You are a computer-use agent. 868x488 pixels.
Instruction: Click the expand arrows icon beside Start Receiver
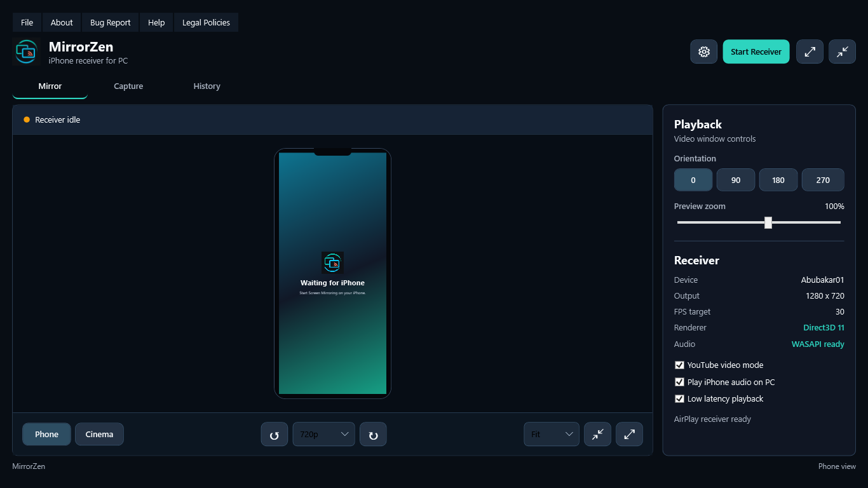pos(810,52)
